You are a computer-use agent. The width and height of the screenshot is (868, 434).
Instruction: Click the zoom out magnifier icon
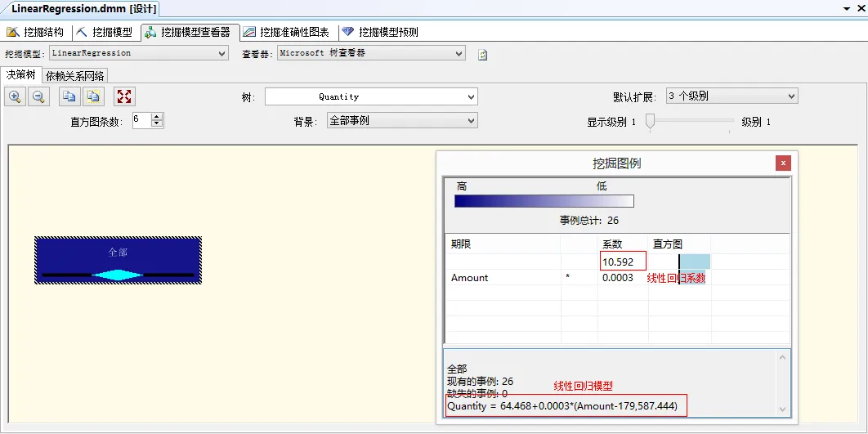tap(38, 96)
